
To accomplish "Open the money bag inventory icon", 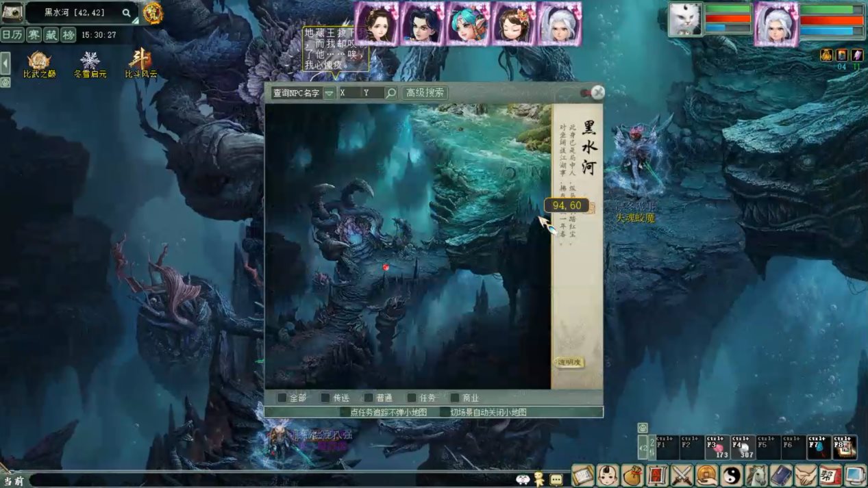I will click(632, 474).
